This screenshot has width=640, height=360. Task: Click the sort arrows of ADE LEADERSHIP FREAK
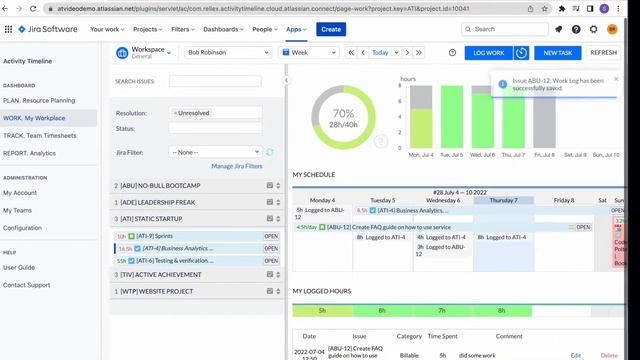278,202
